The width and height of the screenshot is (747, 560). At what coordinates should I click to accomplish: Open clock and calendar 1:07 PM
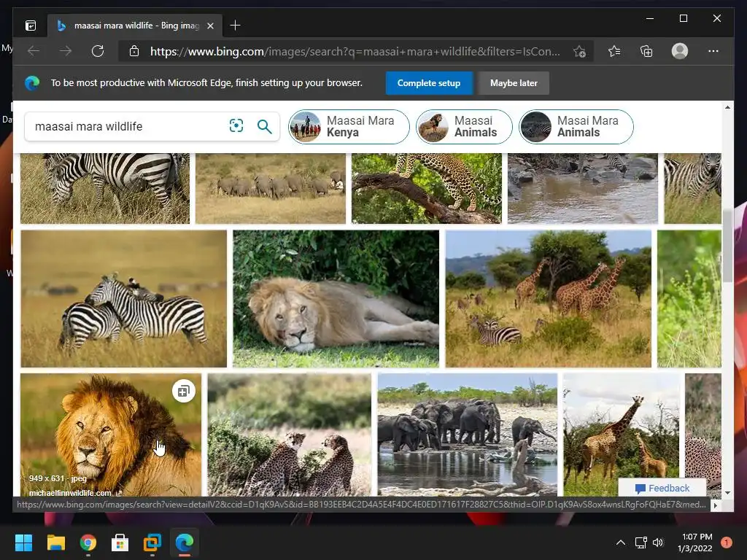[695, 542]
